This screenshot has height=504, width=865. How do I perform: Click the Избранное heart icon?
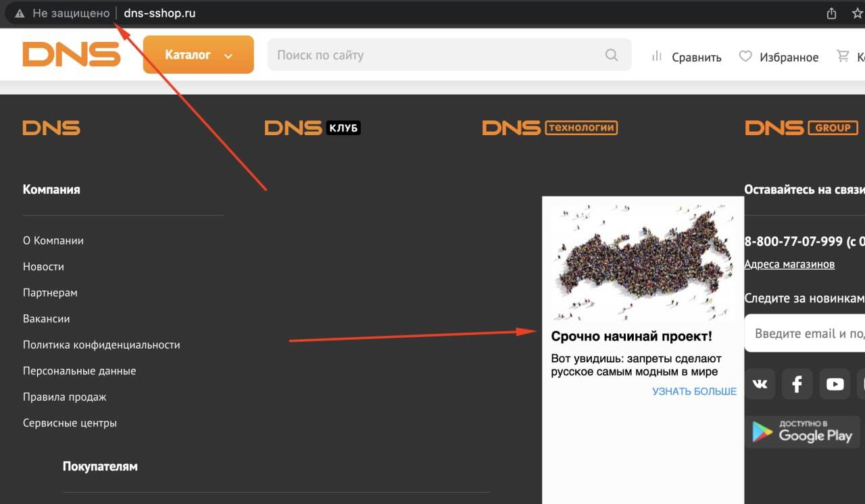point(745,57)
